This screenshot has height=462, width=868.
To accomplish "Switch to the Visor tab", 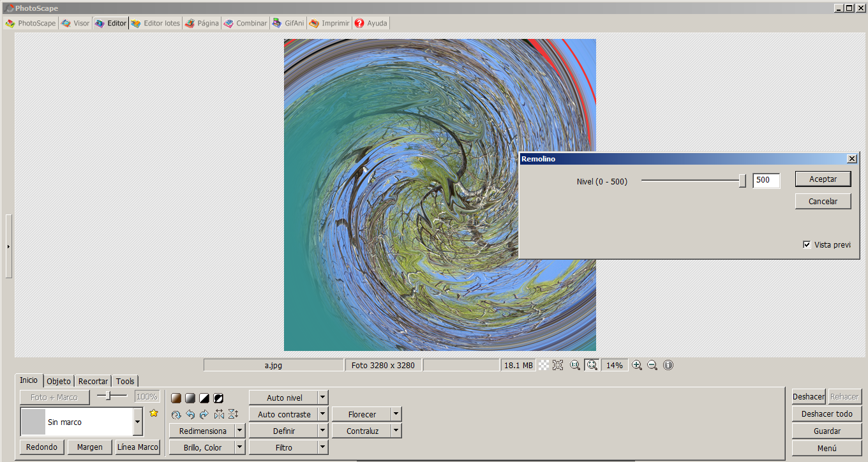I will (75, 23).
